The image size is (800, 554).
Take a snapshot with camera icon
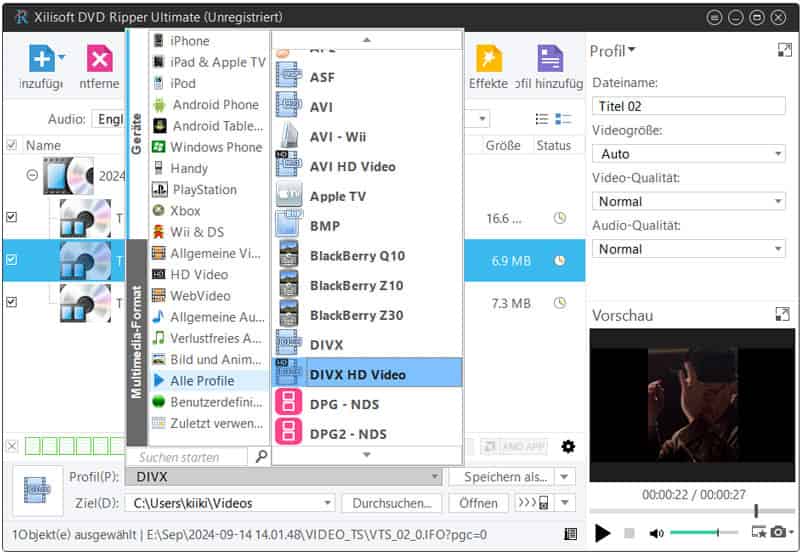[778, 532]
